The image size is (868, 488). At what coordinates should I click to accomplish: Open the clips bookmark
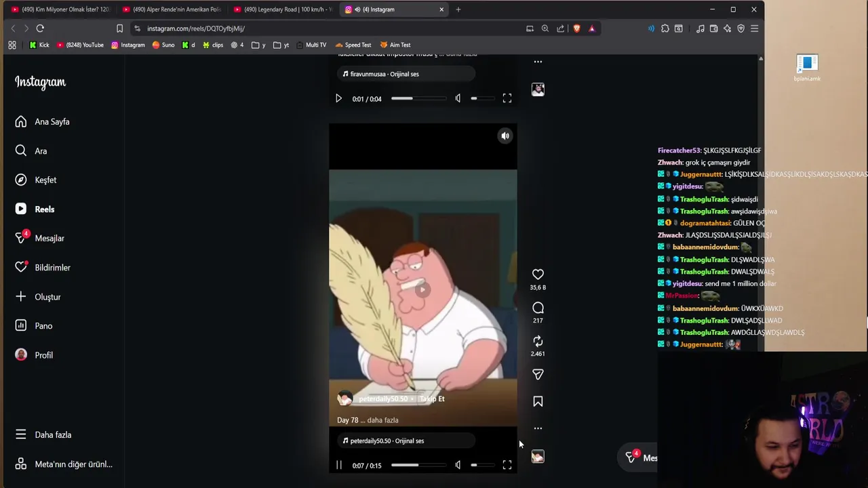213,45
